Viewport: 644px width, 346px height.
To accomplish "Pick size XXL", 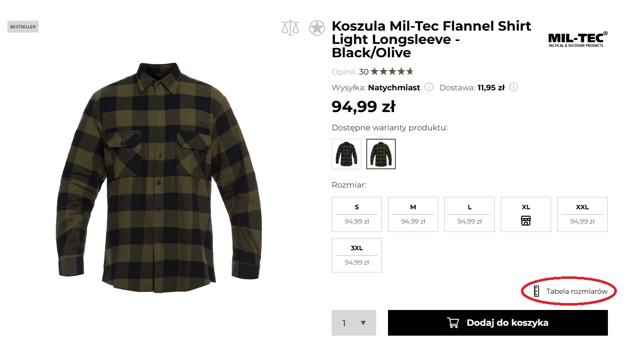I will 582,214.
